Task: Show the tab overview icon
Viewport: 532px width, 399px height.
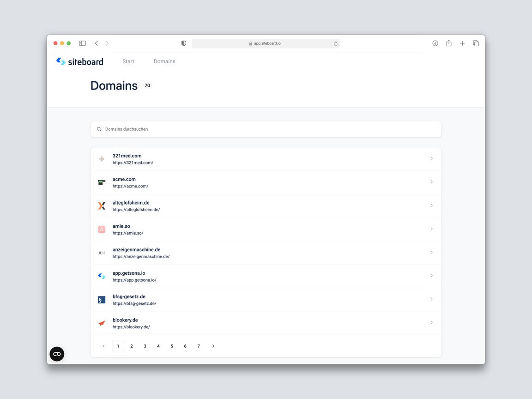Action: (476, 43)
